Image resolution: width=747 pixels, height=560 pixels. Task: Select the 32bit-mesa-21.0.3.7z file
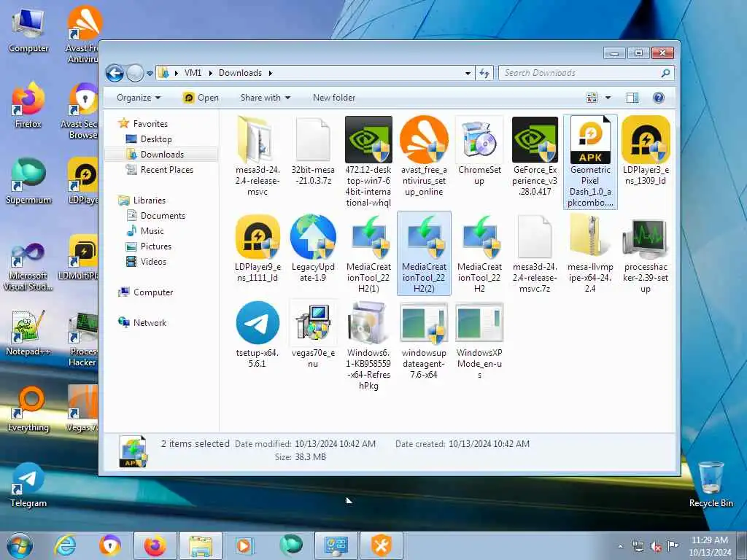312,152
